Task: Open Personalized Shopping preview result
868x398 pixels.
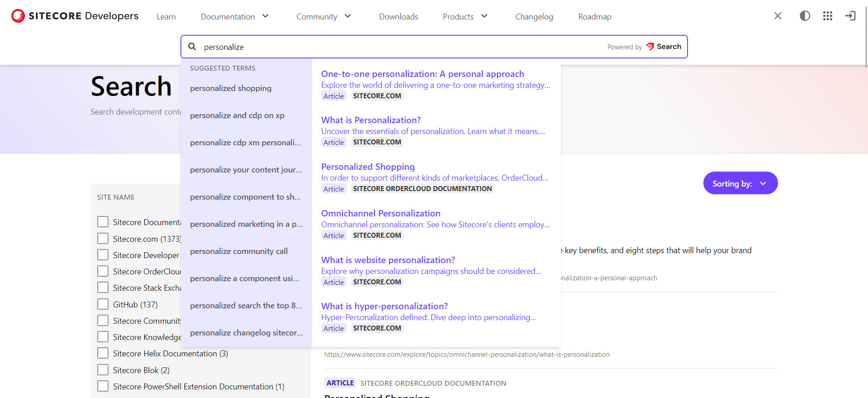Action: click(x=368, y=167)
